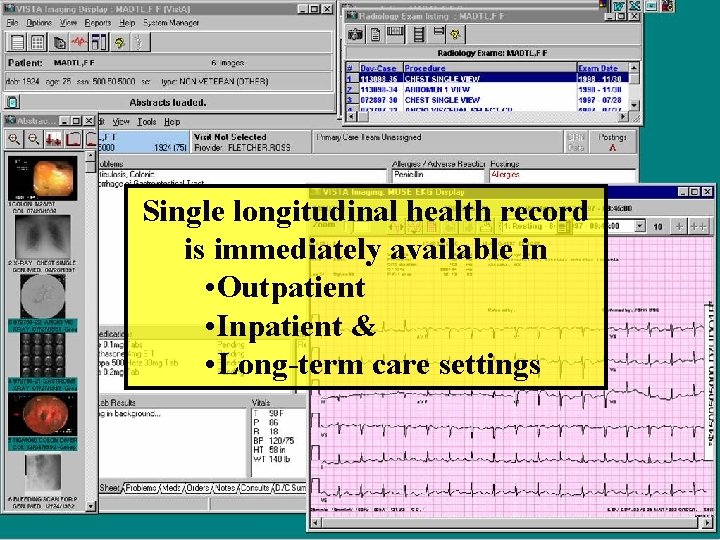Click down arrow of Abstracts window scrollbar
This screenshot has height=540, width=720.
pyautogui.click(x=90, y=506)
